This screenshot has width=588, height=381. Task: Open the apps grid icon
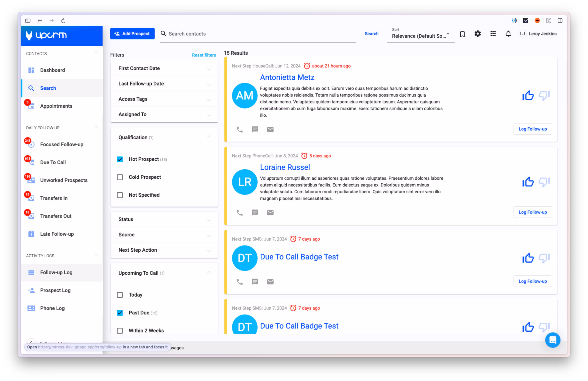point(493,34)
